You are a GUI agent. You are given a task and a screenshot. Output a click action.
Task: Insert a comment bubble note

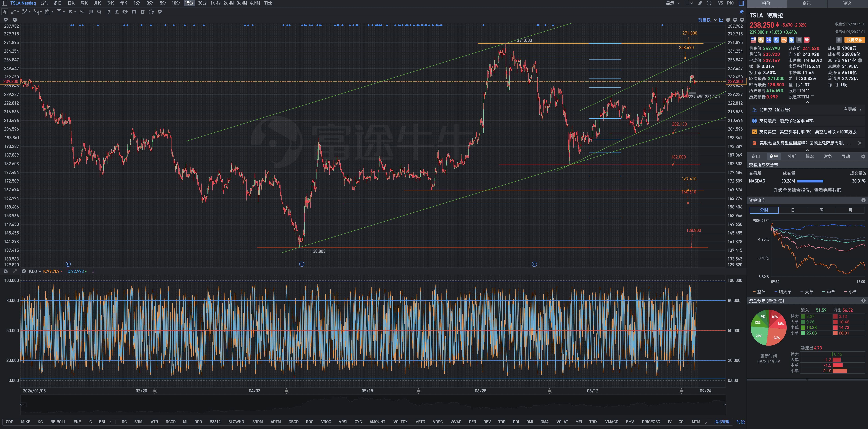91,12
